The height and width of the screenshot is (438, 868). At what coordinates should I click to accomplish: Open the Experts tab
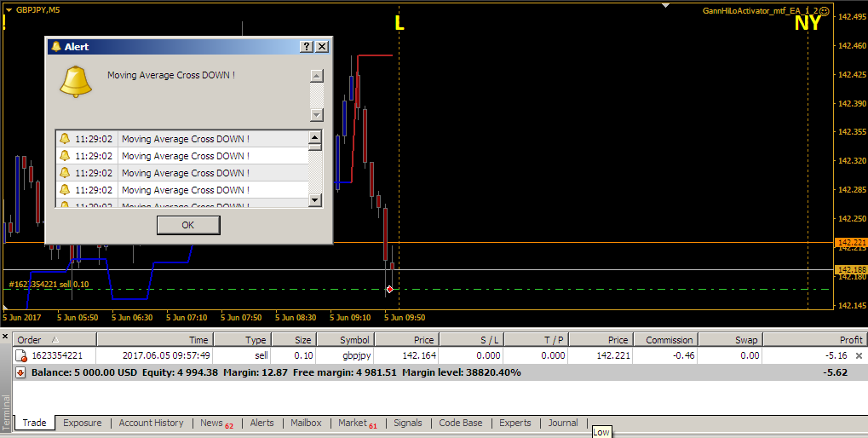(x=514, y=423)
